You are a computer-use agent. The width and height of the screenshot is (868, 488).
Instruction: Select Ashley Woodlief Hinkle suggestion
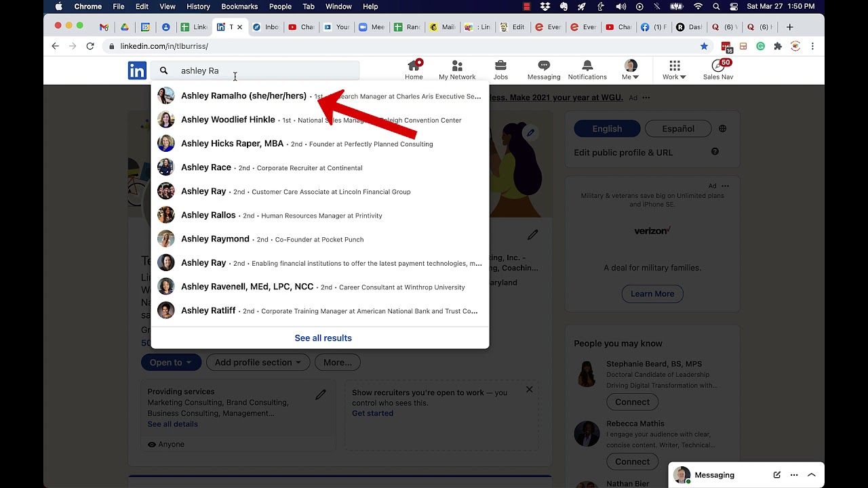coord(319,120)
